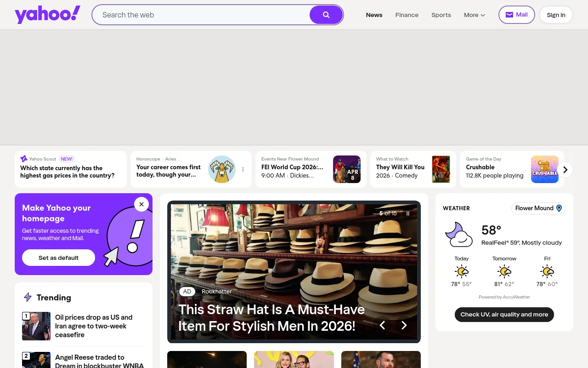588x368 pixels.
Task: Expand more cards with the right chevron
Action: pyautogui.click(x=565, y=169)
